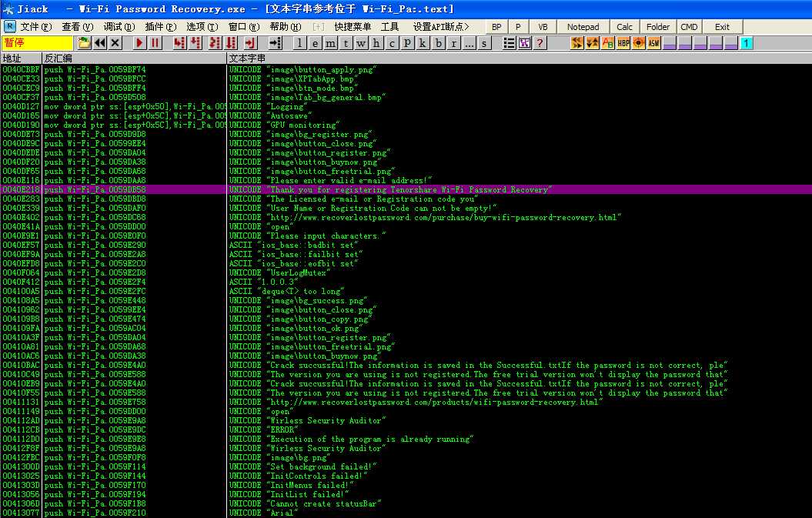Viewport: 812px width, 518px height.
Task: Open the 工具 menu
Action: pos(390,26)
